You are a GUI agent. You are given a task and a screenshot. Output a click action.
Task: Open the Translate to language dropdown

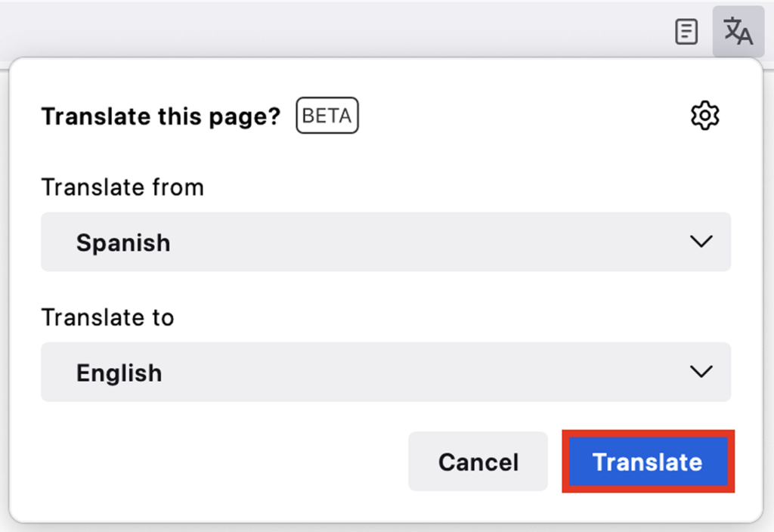(385, 372)
